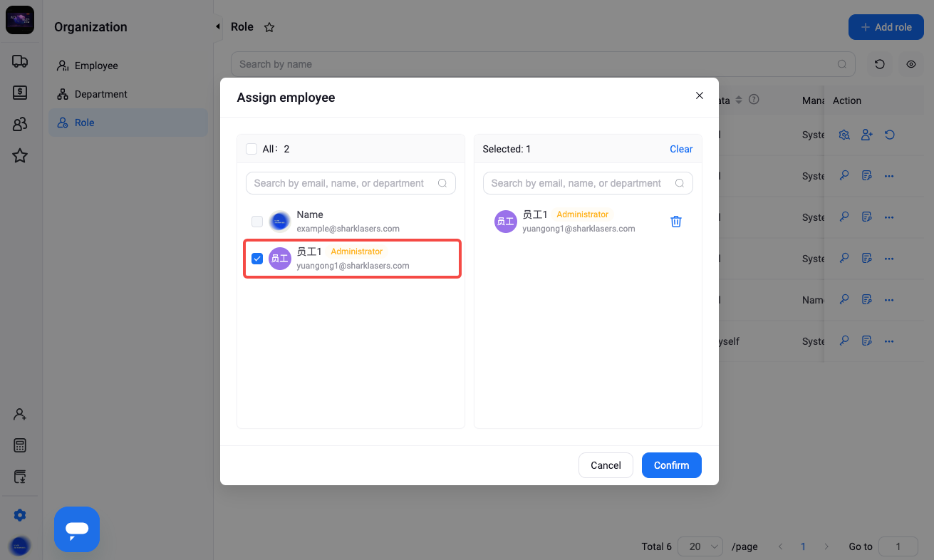This screenshot has height=560, width=934.
Task: Open the chat support bubble icon
Action: [77, 529]
